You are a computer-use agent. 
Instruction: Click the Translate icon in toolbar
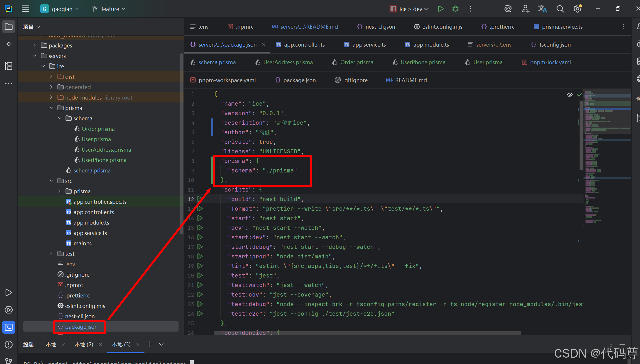(x=542, y=9)
